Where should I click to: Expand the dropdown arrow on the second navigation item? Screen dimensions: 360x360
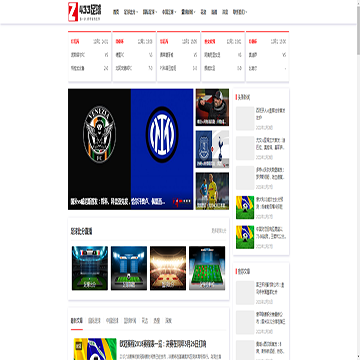pyautogui.click(x=138, y=12)
